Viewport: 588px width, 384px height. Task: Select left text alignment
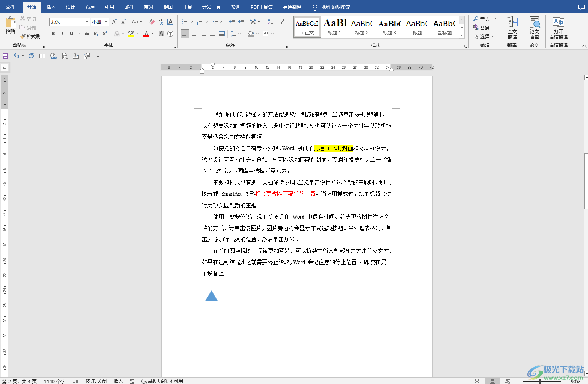(x=185, y=34)
